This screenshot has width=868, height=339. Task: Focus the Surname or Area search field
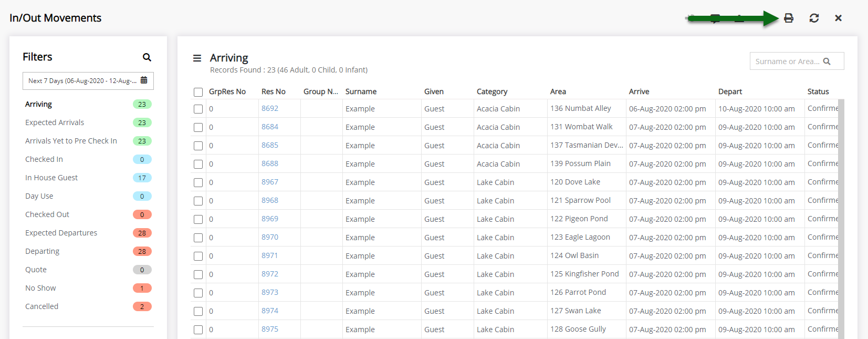(x=797, y=61)
